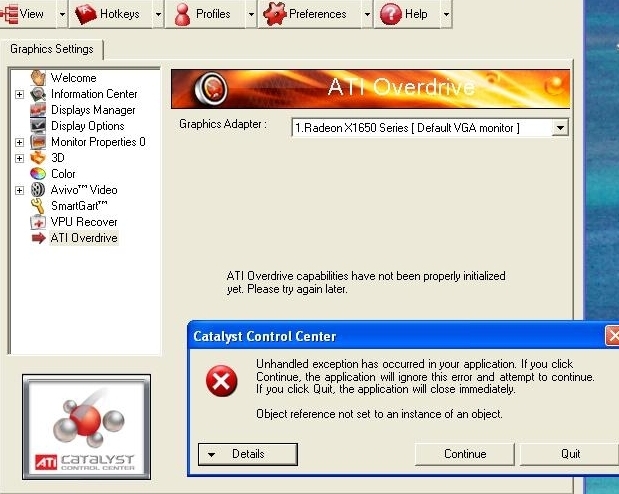The height and width of the screenshot is (494, 619).
Task: Click the Avivo Video film reel icon
Action: click(x=38, y=190)
